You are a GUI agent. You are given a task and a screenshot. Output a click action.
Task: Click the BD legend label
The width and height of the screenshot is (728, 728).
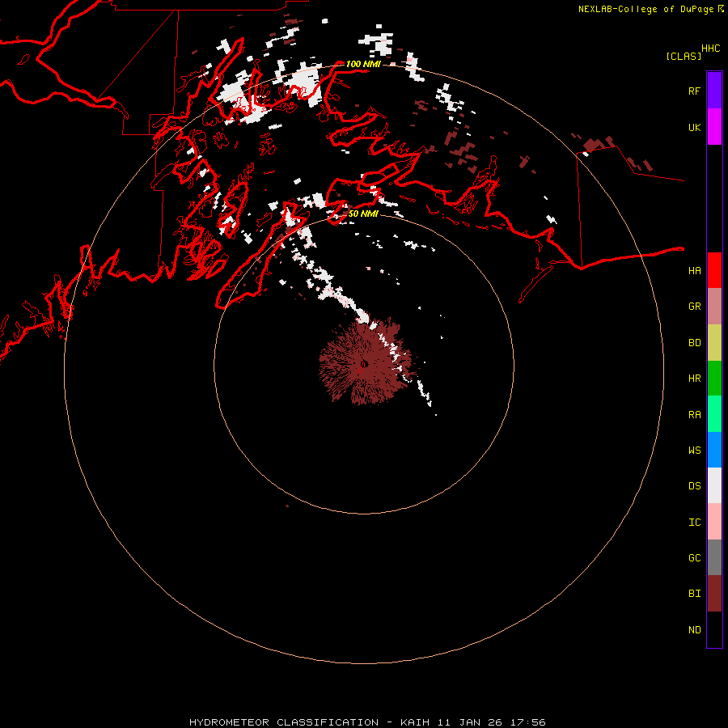tap(694, 343)
